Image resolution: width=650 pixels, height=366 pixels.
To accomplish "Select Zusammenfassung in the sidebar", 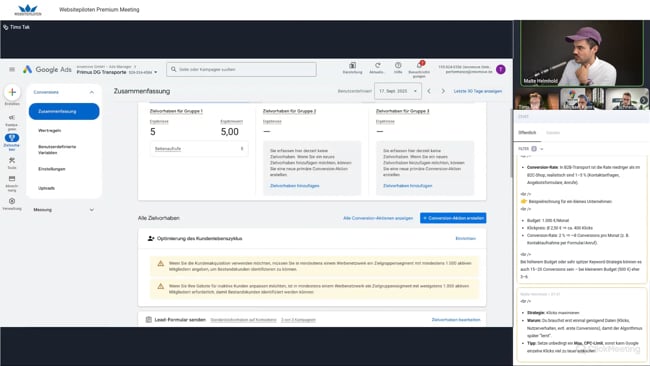I will 64,111.
